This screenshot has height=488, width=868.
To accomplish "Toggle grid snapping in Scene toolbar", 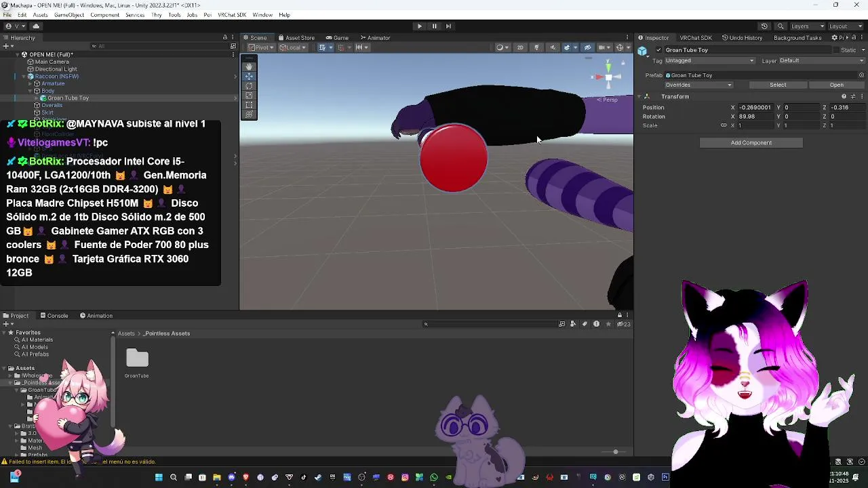I will [322, 47].
